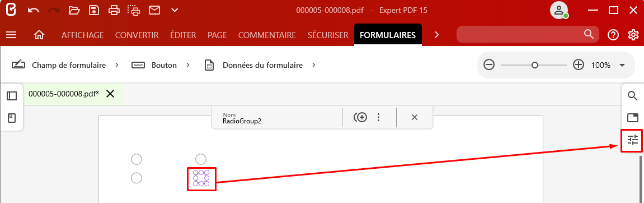
Task: Zoom out with the minus button
Action: tap(489, 65)
